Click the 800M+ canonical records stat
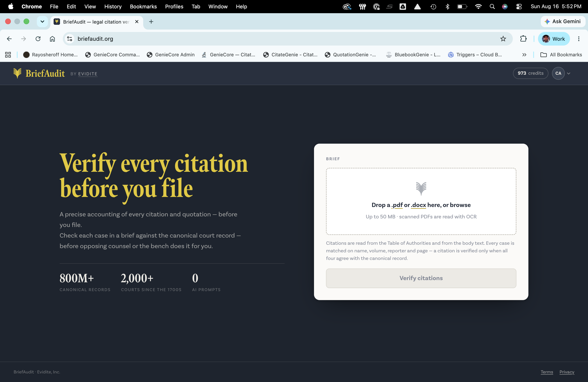This screenshot has height=382, width=588. coord(85,282)
